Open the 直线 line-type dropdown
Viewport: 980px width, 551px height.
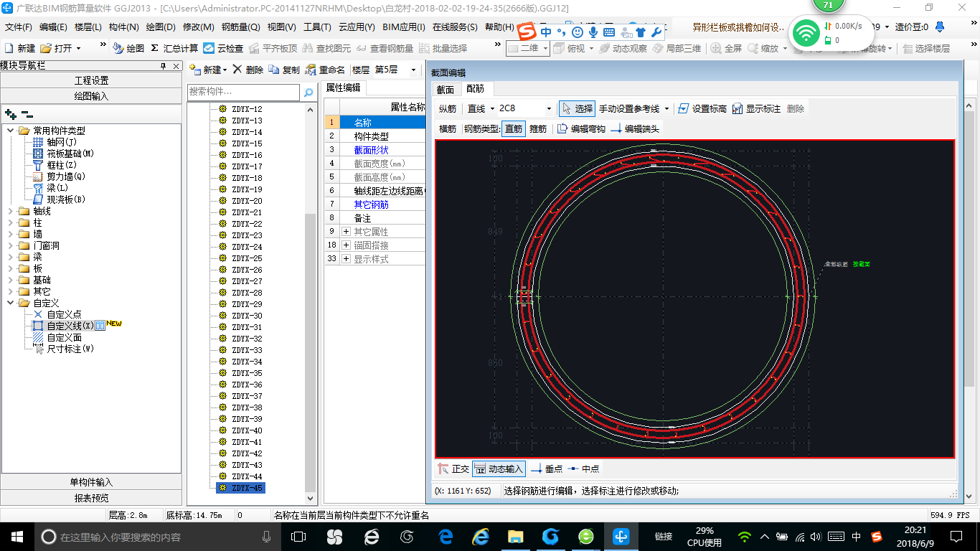coord(491,108)
